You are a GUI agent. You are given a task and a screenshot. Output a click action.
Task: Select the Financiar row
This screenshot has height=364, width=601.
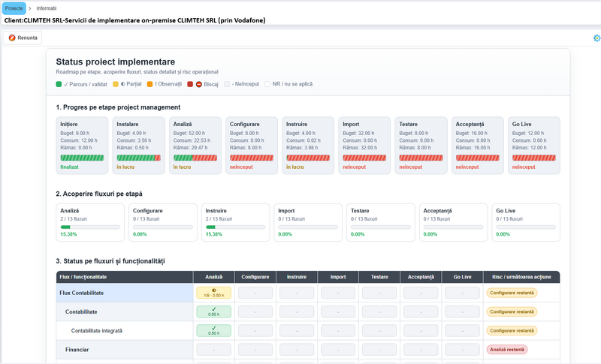click(x=308, y=350)
